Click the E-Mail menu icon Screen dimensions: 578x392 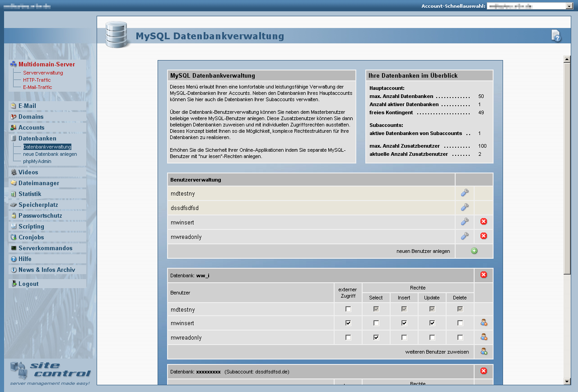(14, 106)
